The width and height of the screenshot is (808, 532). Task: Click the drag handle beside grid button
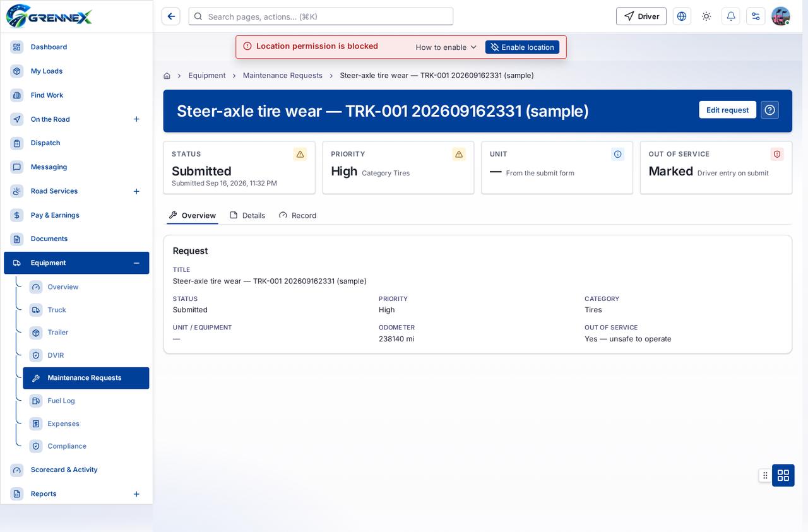point(765,475)
